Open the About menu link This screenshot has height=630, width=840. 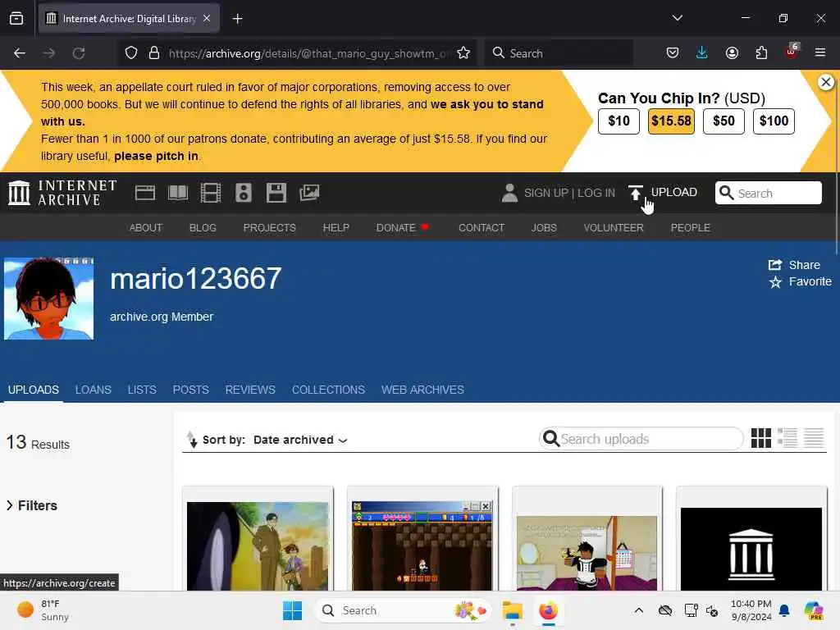click(146, 228)
